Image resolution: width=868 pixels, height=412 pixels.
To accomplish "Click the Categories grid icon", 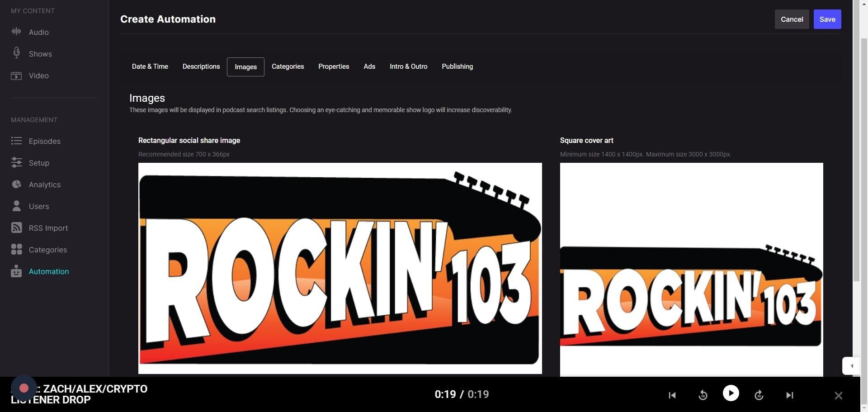I will click(x=16, y=249).
